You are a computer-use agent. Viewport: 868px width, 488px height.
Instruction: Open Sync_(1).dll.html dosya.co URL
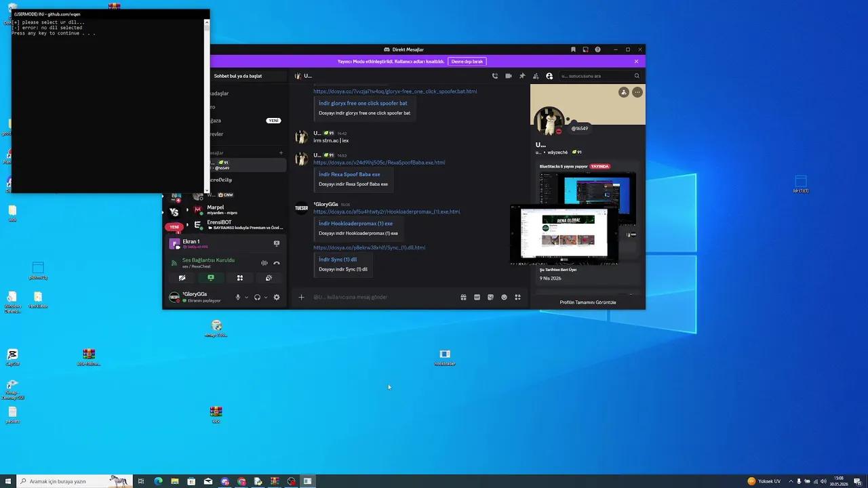[369, 247]
